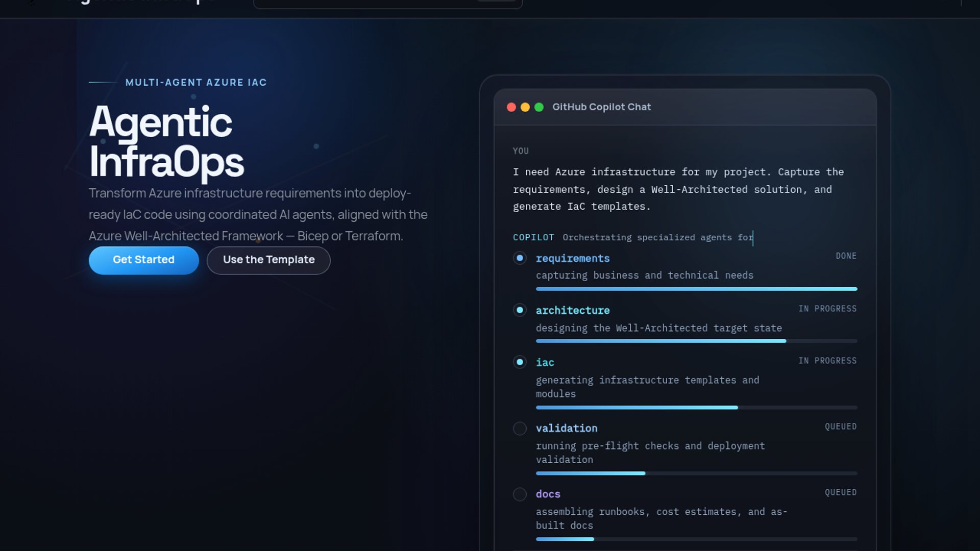Click the yellow window dot
This screenshot has height=551, width=980.
pos(525,107)
